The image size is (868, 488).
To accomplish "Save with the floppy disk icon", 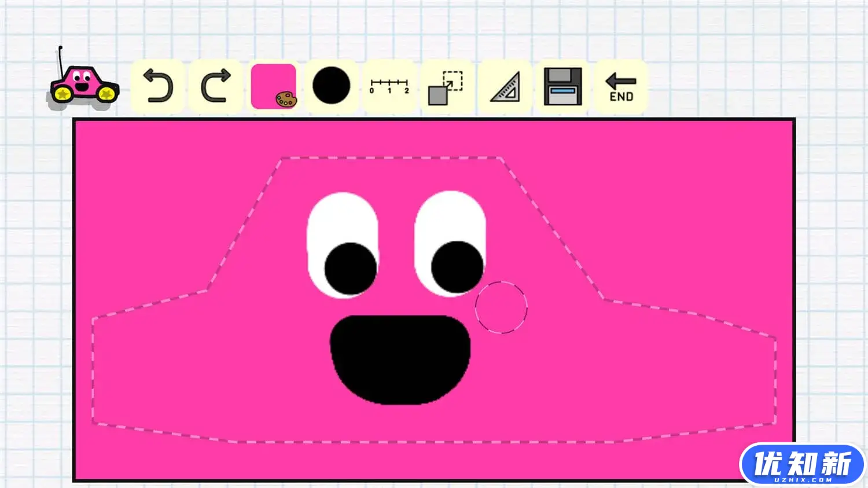I will click(562, 86).
